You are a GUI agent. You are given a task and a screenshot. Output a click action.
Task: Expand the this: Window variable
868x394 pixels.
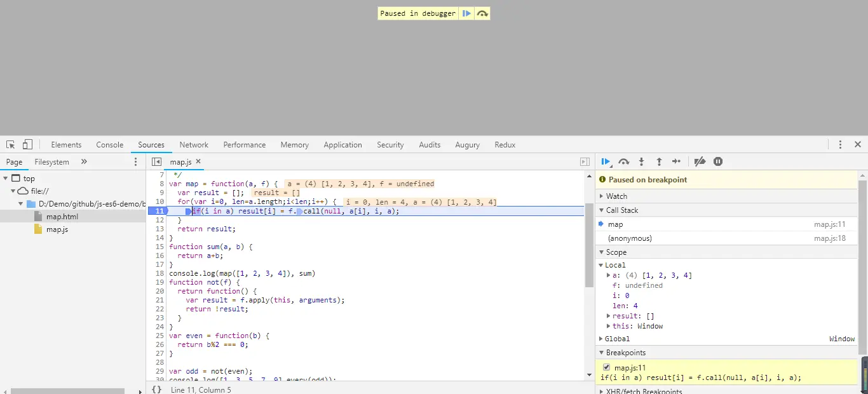pos(609,326)
